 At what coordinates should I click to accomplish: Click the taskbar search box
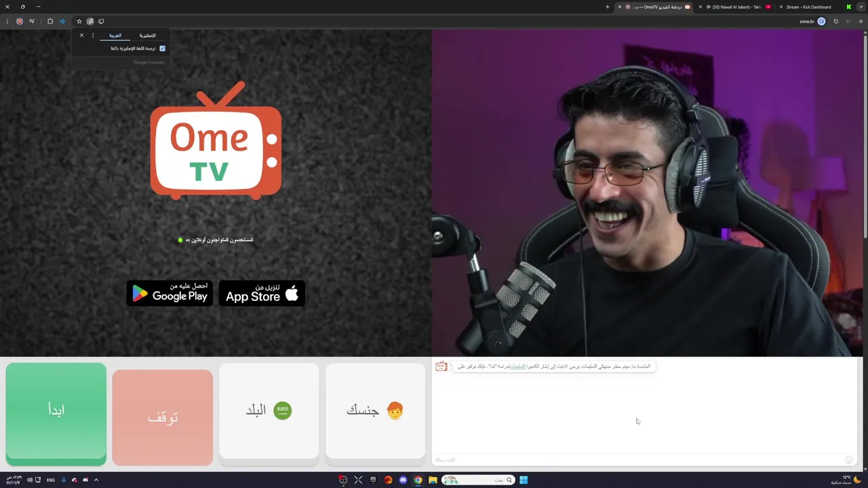click(x=479, y=480)
